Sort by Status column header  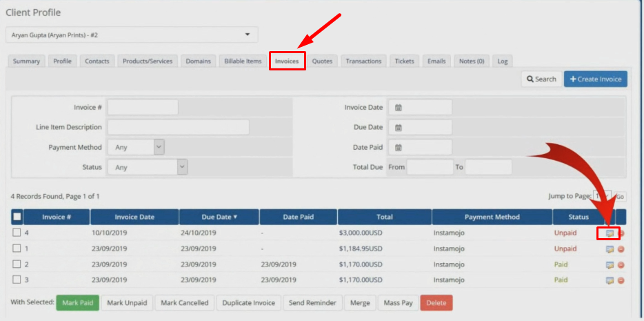(578, 217)
